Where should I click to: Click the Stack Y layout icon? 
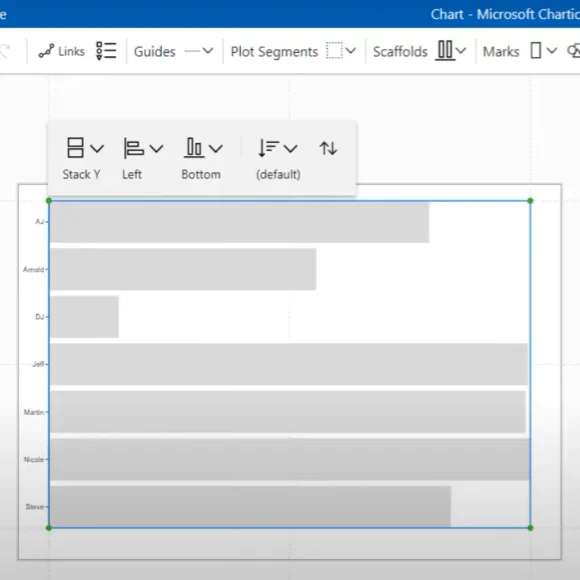pyautogui.click(x=75, y=148)
